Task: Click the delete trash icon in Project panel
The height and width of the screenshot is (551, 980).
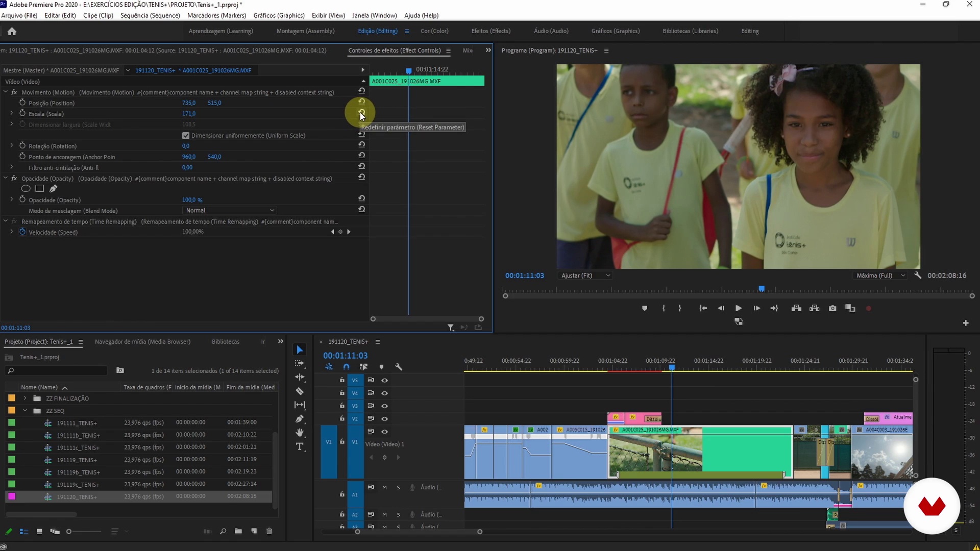Action: pyautogui.click(x=269, y=531)
